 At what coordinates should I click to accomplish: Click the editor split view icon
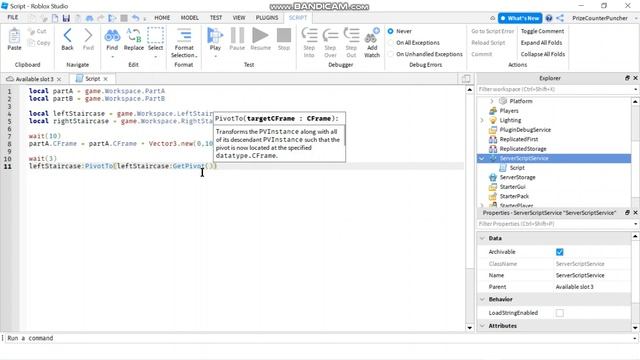pyautogui.click(x=466, y=78)
